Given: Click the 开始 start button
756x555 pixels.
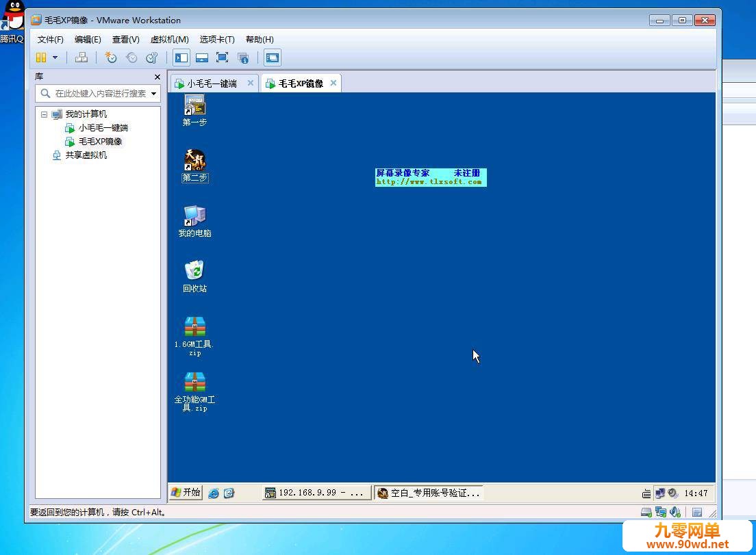Looking at the screenshot, I should pyautogui.click(x=186, y=492).
